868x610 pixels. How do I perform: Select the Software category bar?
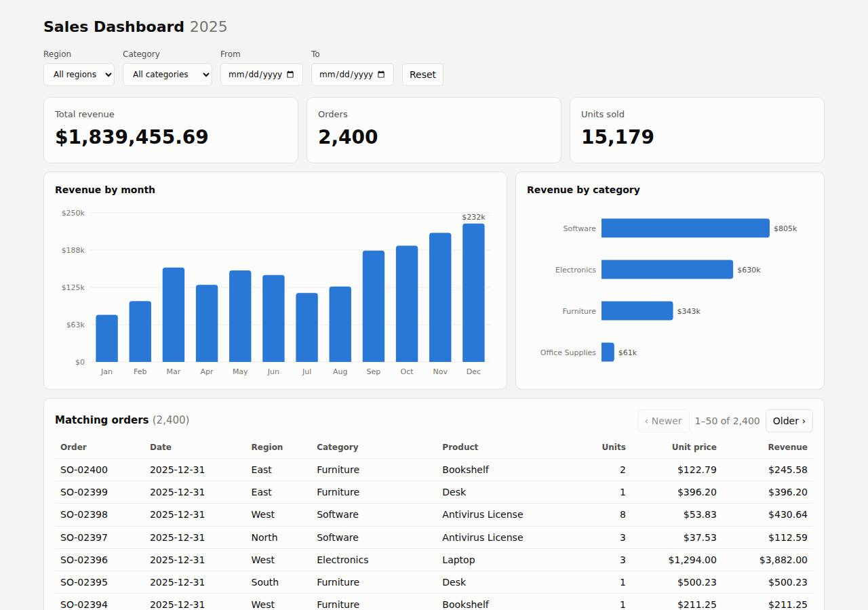tap(686, 228)
